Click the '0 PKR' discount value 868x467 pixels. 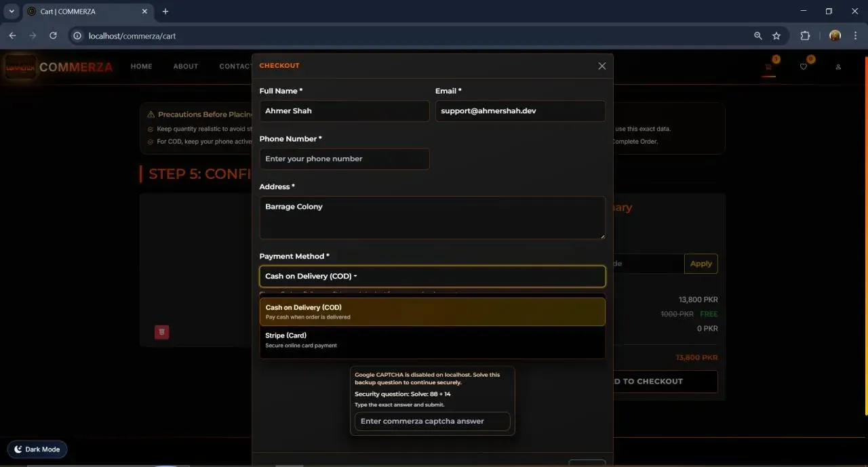(707, 329)
